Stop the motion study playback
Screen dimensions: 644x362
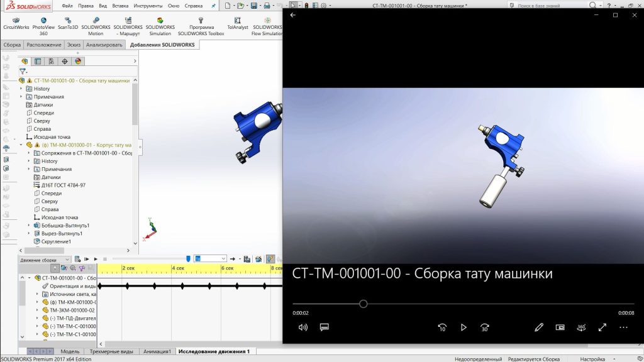click(105, 259)
